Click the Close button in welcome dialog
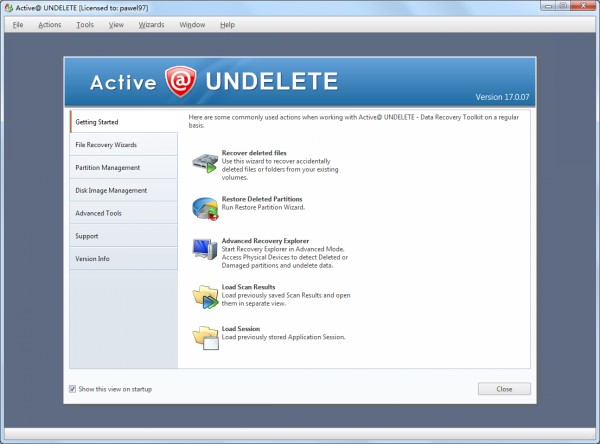600x444 pixels. pos(504,389)
